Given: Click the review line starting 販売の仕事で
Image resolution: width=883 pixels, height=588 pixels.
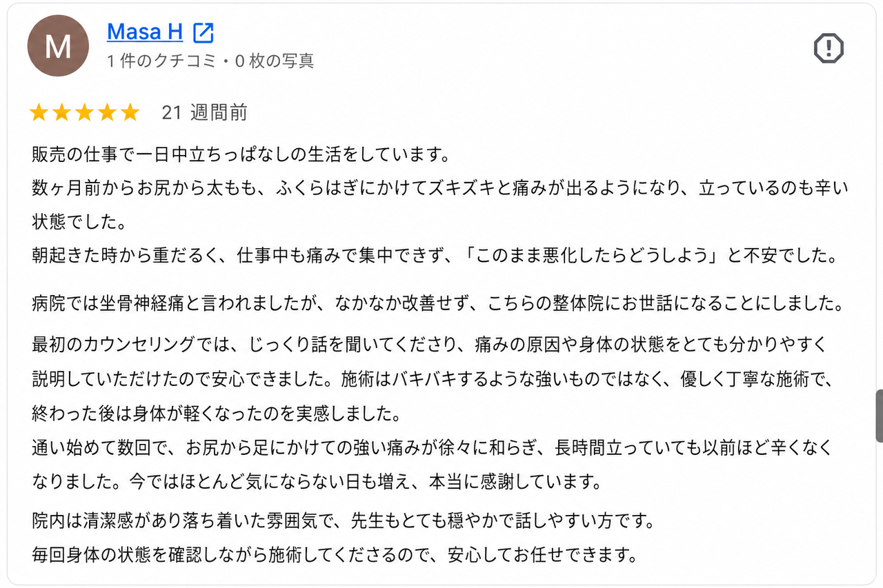Looking at the screenshot, I should pos(241,154).
